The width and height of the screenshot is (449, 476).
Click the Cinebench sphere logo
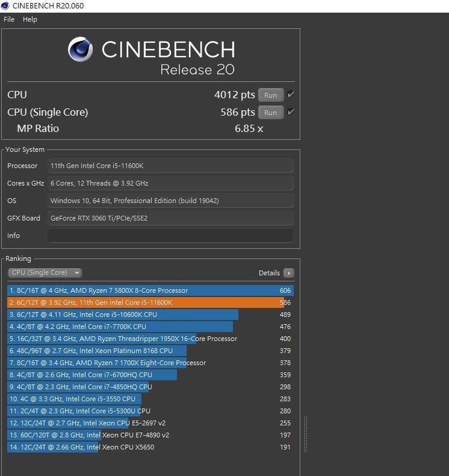point(80,49)
